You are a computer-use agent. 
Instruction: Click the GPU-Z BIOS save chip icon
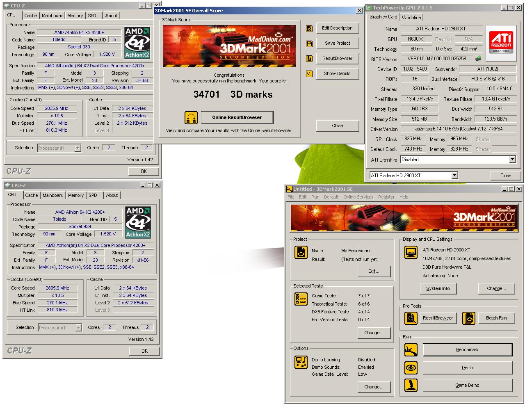pyautogui.click(x=478, y=59)
